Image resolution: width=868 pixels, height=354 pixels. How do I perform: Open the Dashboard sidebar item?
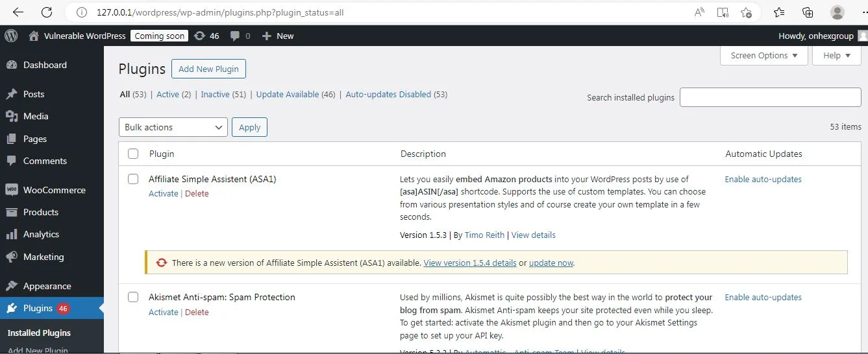(44, 65)
